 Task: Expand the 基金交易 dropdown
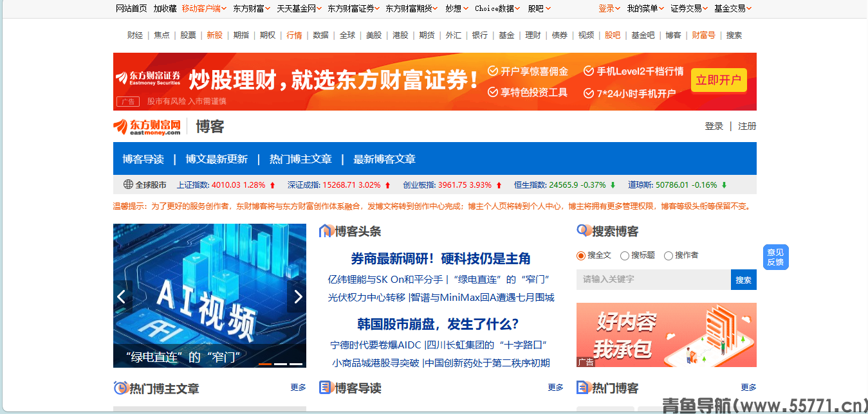(x=733, y=8)
